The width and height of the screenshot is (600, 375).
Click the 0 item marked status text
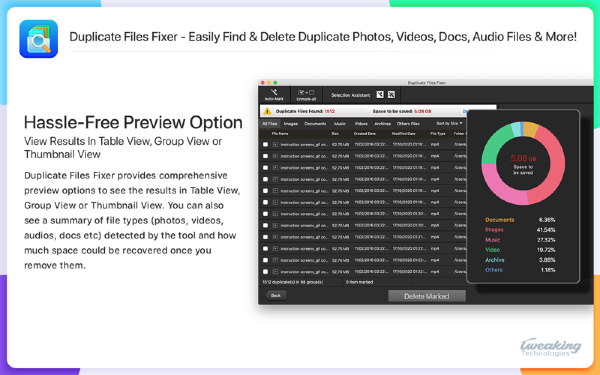[359, 282]
